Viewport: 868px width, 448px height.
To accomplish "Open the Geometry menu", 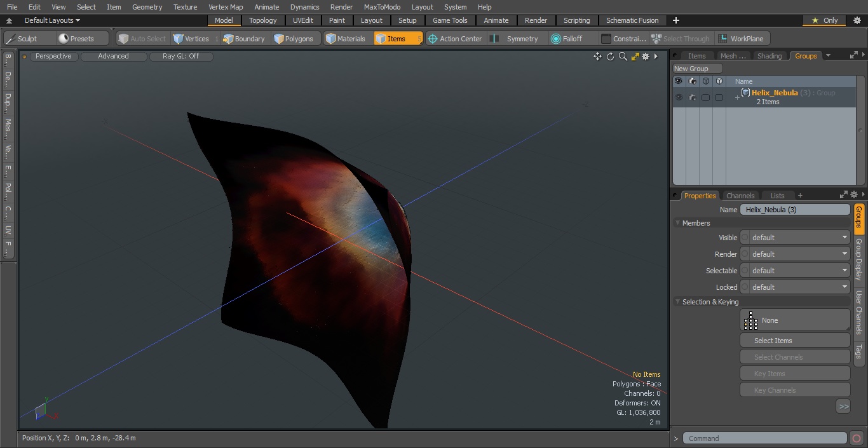I will (147, 7).
